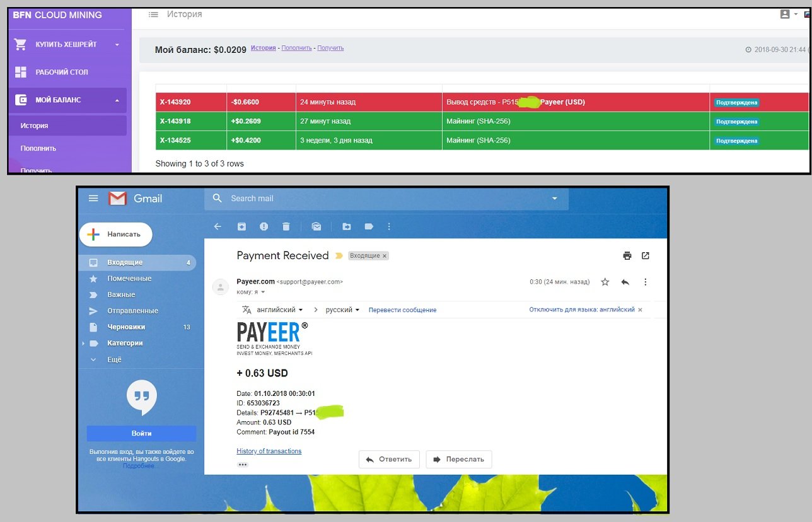Expand the Купить хешрейт submenu arrow
The height and width of the screenshot is (522, 812).
tap(117, 45)
